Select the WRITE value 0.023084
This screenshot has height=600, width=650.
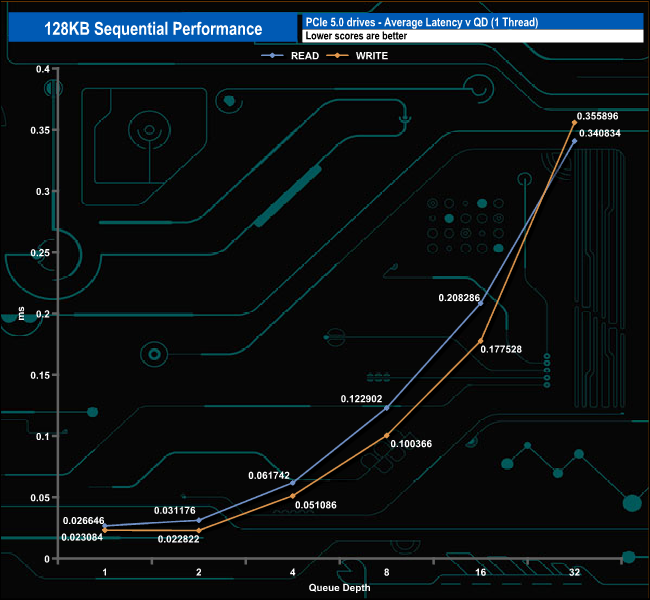[82, 537]
